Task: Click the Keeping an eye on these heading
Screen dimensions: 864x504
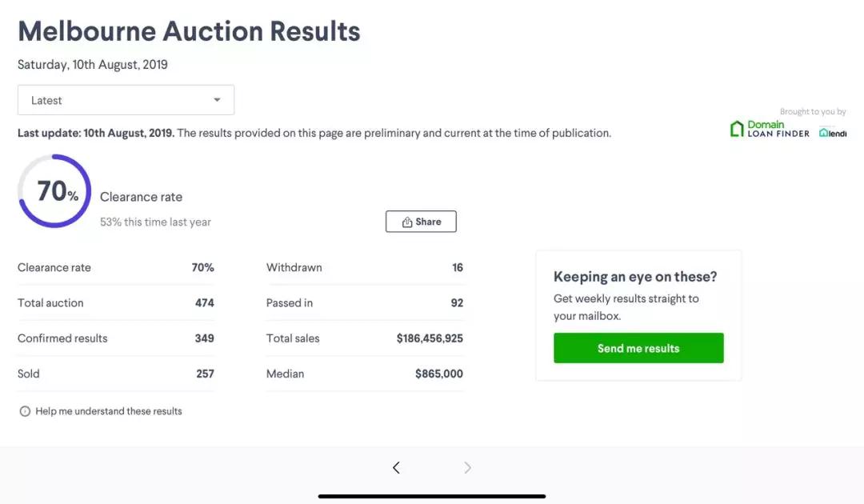Action: pyautogui.click(x=635, y=277)
